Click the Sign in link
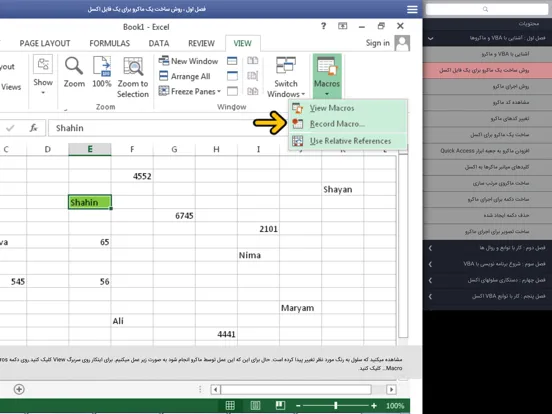The width and height of the screenshot is (552, 414). [378, 43]
